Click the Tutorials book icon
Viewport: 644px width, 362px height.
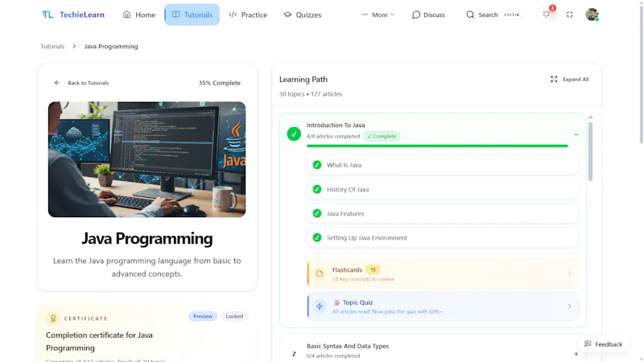(175, 14)
